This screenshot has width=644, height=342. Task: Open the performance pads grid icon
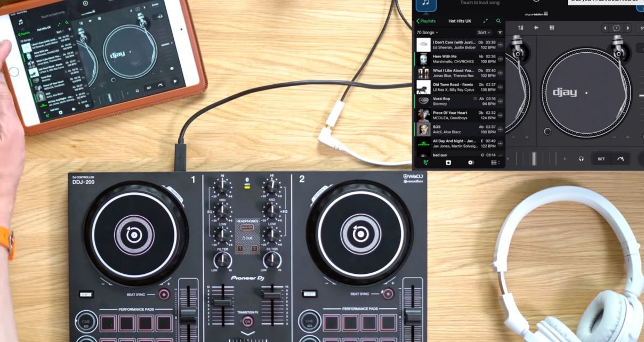[x=552, y=28]
